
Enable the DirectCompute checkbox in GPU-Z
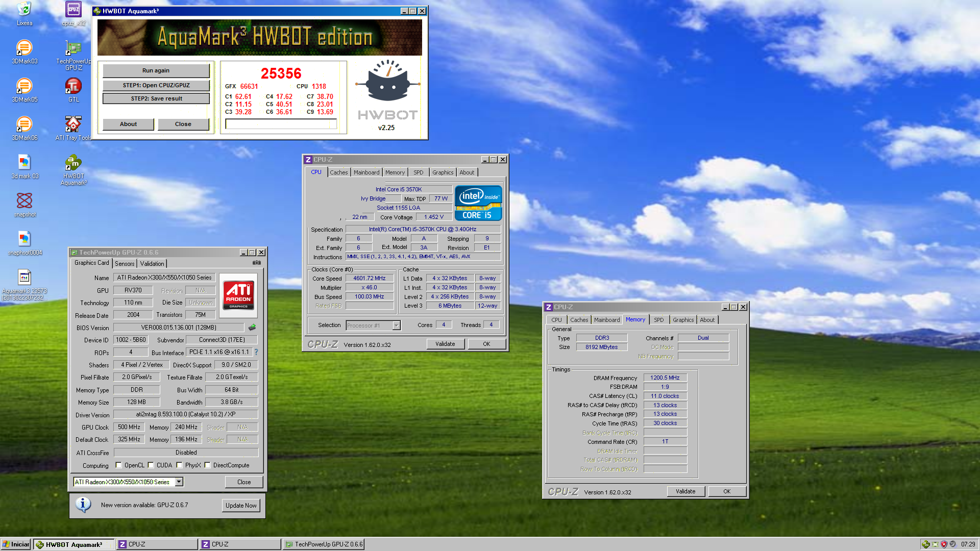point(208,465)
